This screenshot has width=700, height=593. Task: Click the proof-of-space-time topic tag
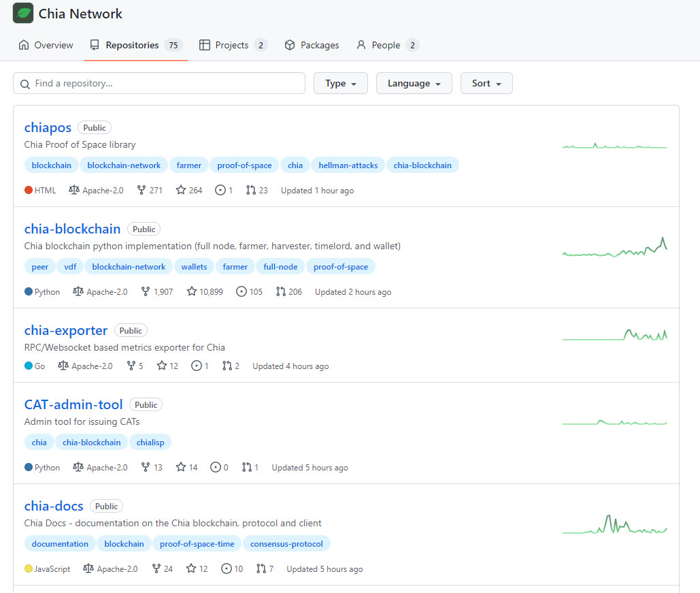pyautogui.click(x=197, y=544)
